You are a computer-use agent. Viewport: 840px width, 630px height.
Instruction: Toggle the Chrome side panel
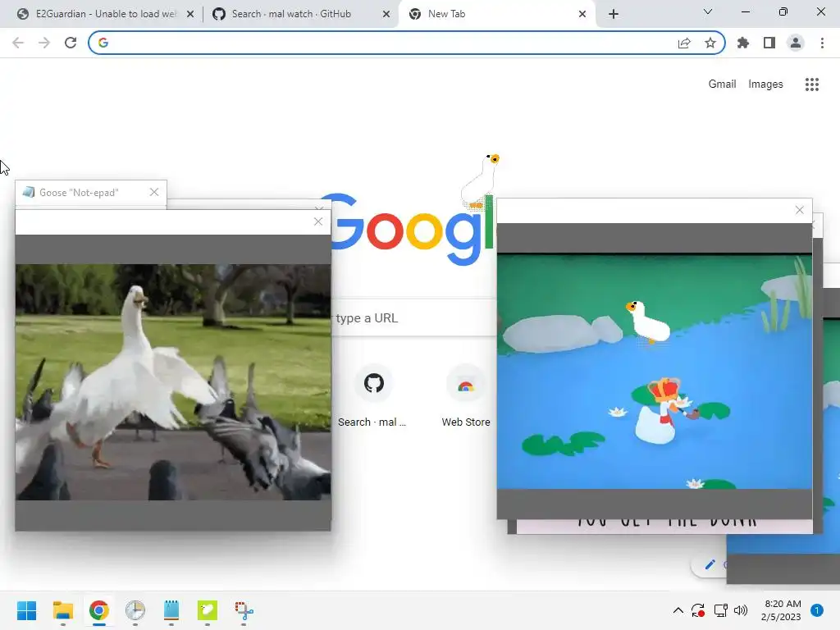coord(769,43)
